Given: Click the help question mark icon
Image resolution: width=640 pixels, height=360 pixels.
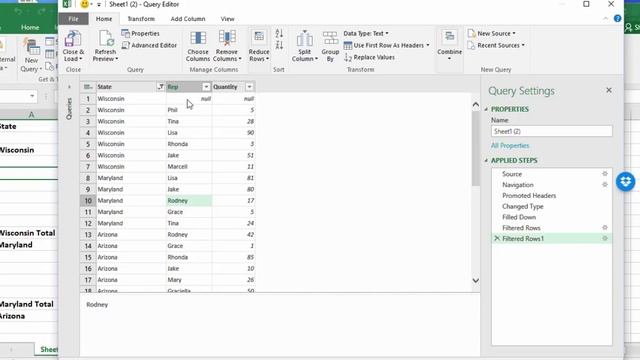Looking at the screenshot, I should pos(618,18).
